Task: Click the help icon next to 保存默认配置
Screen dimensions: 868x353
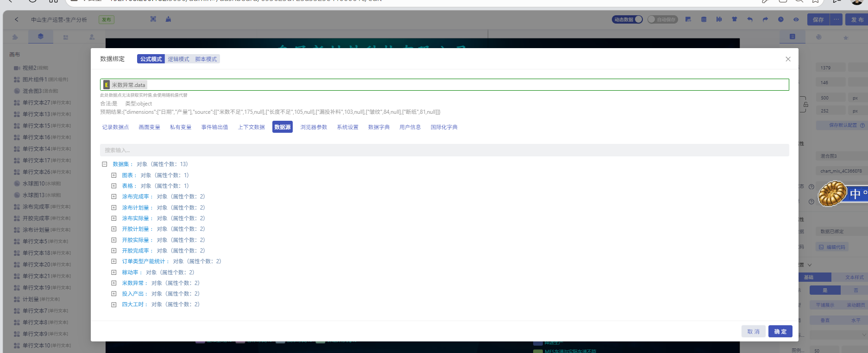Action: (x=862, y=125)
